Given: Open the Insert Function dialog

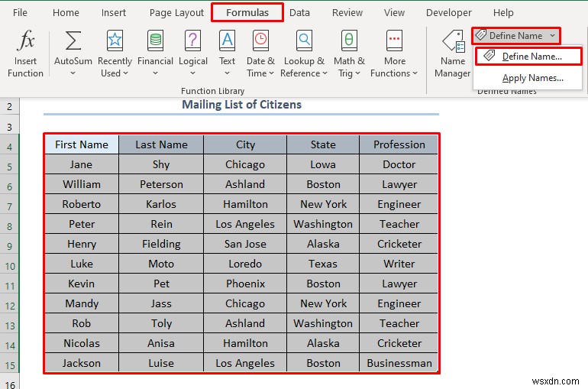Looking at the screenshot, I should [x=25, y=53].
